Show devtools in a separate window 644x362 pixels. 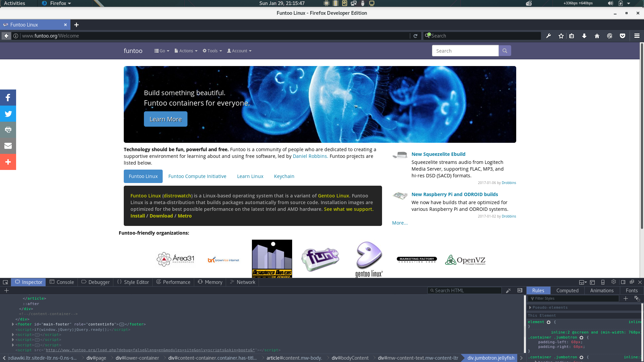tap(632, 282)
